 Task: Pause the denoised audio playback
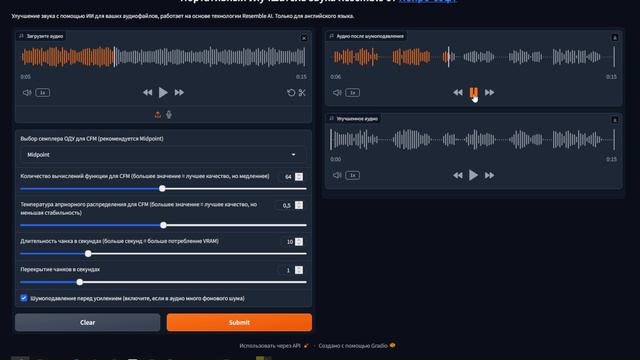point(473,93)
